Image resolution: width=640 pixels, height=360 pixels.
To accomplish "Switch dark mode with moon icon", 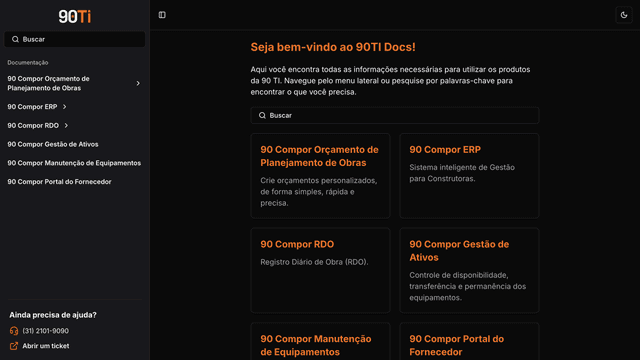I will (624, 15).
